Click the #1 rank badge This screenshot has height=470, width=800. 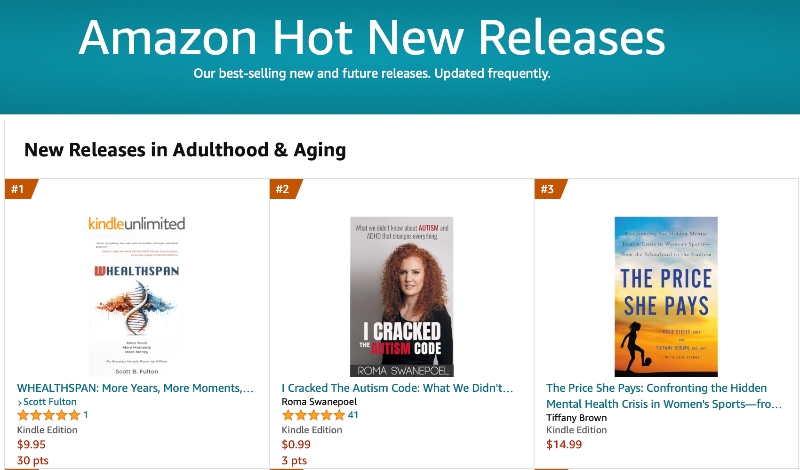tap(20, 189)
